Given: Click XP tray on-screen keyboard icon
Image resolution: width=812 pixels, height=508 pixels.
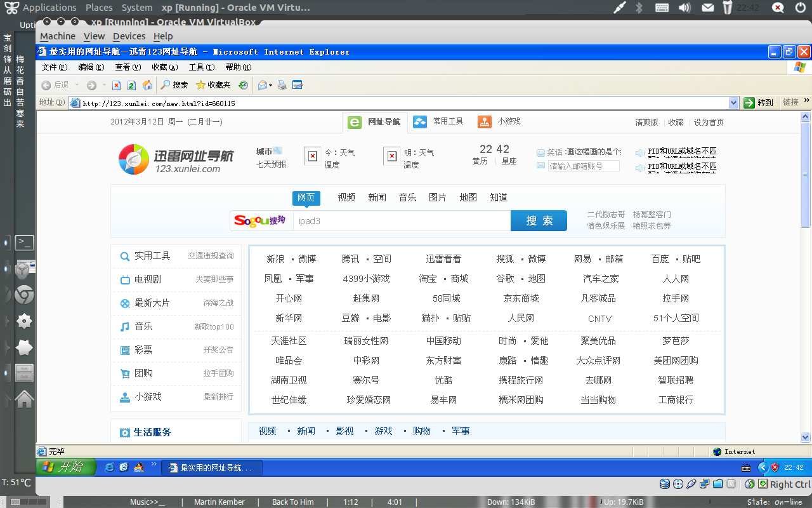Looking at the screenshot, I should 747,468.
